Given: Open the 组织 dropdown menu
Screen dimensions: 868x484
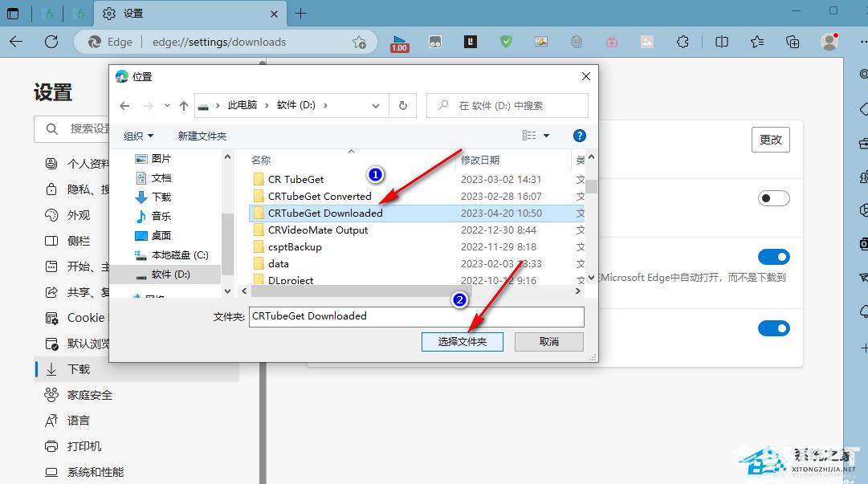Looking at the screenshot, I should (x=138, y=136).
